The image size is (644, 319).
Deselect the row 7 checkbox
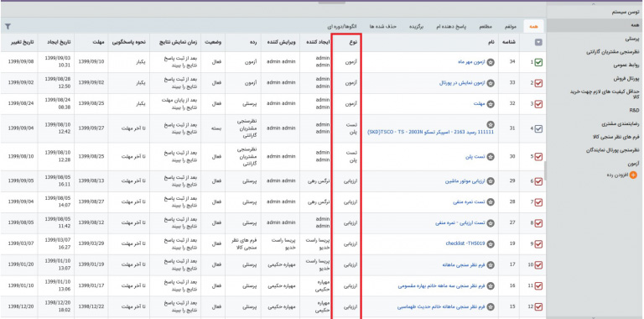(538, 202)
